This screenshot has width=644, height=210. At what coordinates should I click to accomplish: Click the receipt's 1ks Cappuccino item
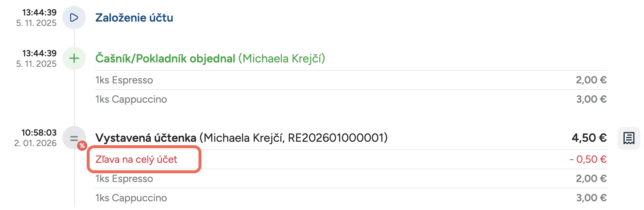click(131, 198)
